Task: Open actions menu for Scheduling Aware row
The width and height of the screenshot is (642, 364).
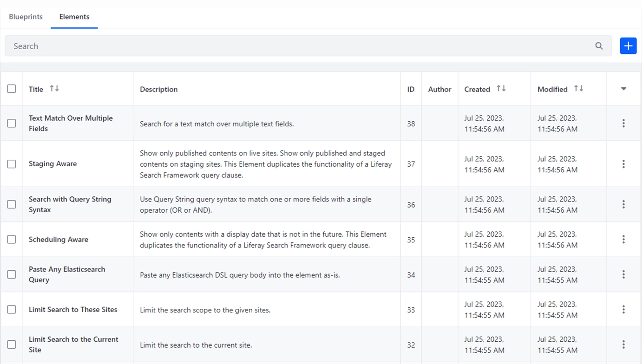Action: tap(623, 239)
